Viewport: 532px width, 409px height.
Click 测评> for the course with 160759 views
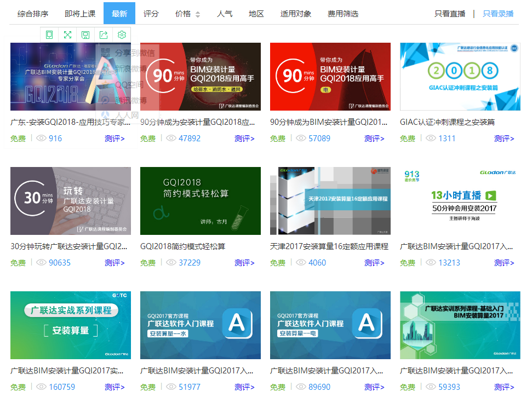(x=115, y=387)
